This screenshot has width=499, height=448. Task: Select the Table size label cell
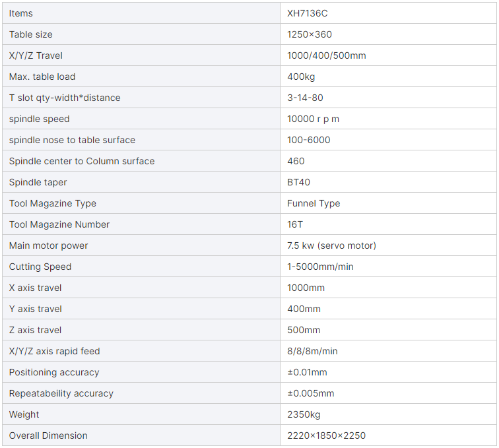[x=141, y=34]
